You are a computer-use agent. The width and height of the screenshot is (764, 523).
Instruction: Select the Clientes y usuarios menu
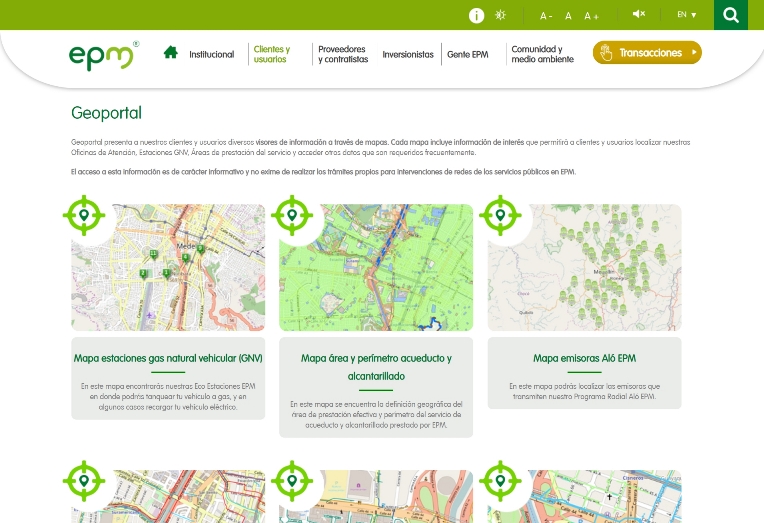pyautogui.click(x=272, y=54)
